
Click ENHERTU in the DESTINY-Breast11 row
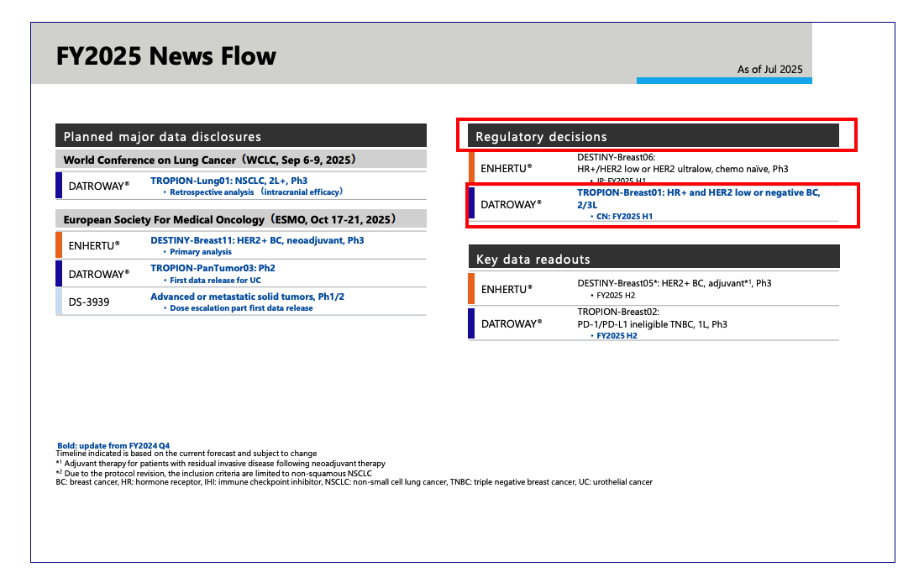pos(94,245)
